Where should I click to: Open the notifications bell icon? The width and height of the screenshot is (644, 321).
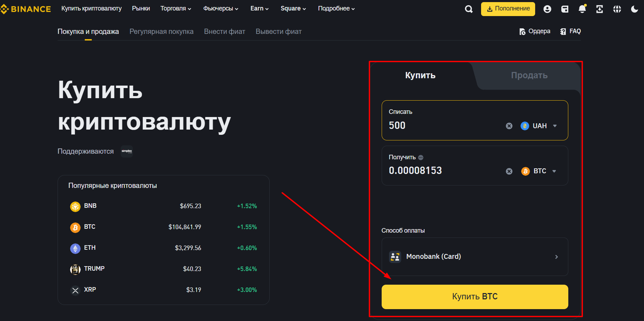coord(582,9)
